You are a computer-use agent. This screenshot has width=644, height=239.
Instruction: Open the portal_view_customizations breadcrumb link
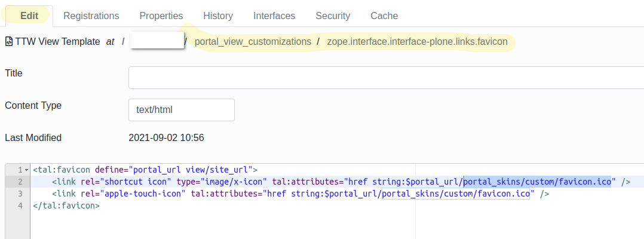click(253, 42)
